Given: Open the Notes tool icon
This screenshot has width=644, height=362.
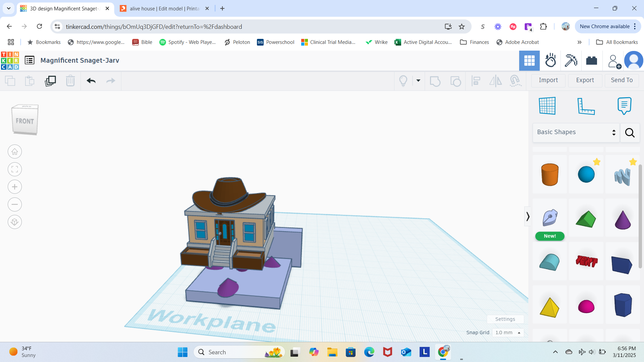Looking at the screenshot, I should pos(624,106).
